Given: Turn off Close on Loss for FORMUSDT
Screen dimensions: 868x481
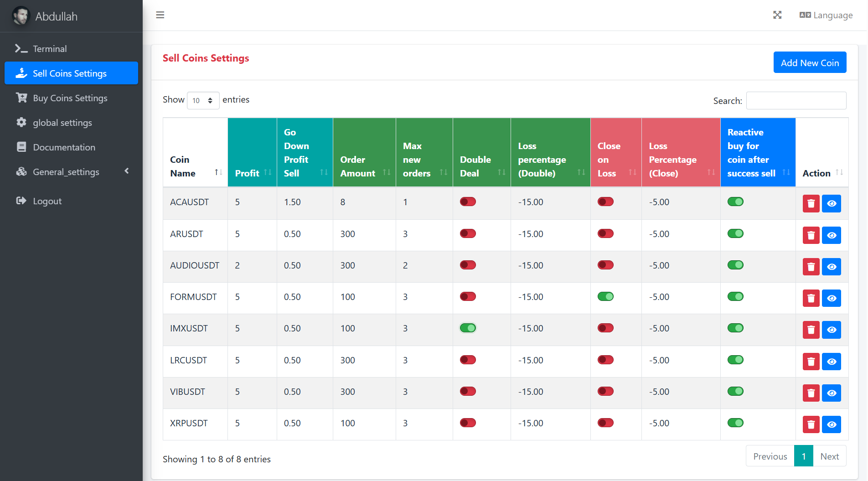Looking at the screenshot, I should click(605, 296).
